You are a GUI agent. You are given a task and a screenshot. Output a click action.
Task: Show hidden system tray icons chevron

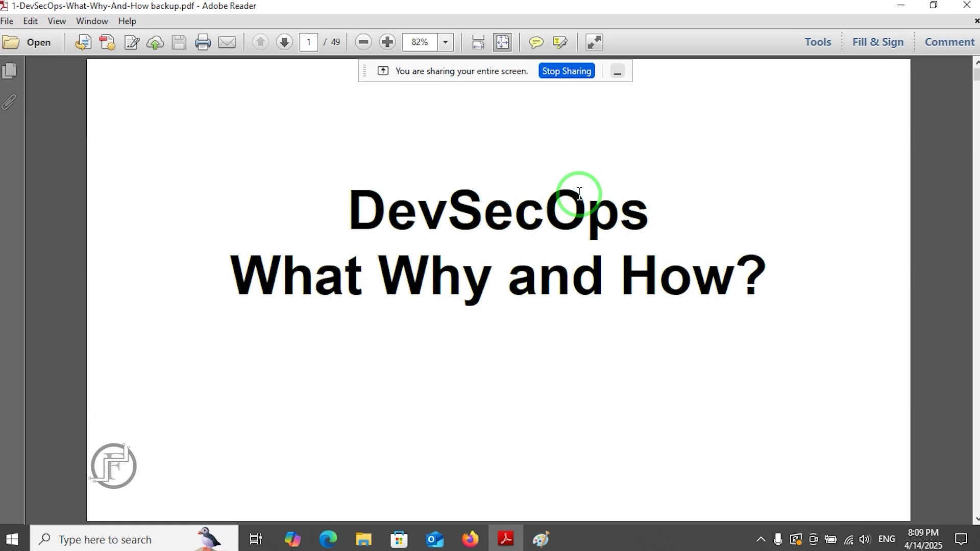761,539
